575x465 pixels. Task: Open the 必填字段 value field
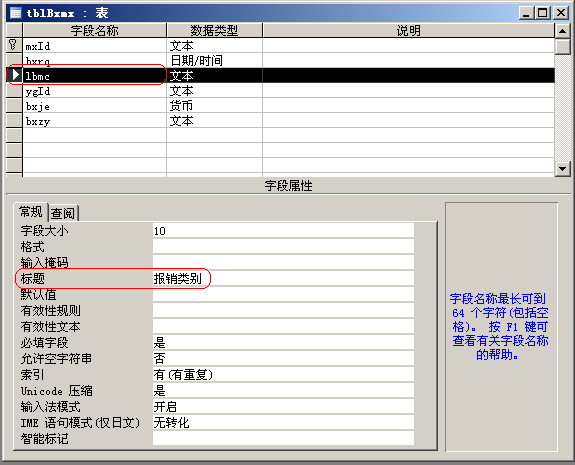[x=283, y=343]
